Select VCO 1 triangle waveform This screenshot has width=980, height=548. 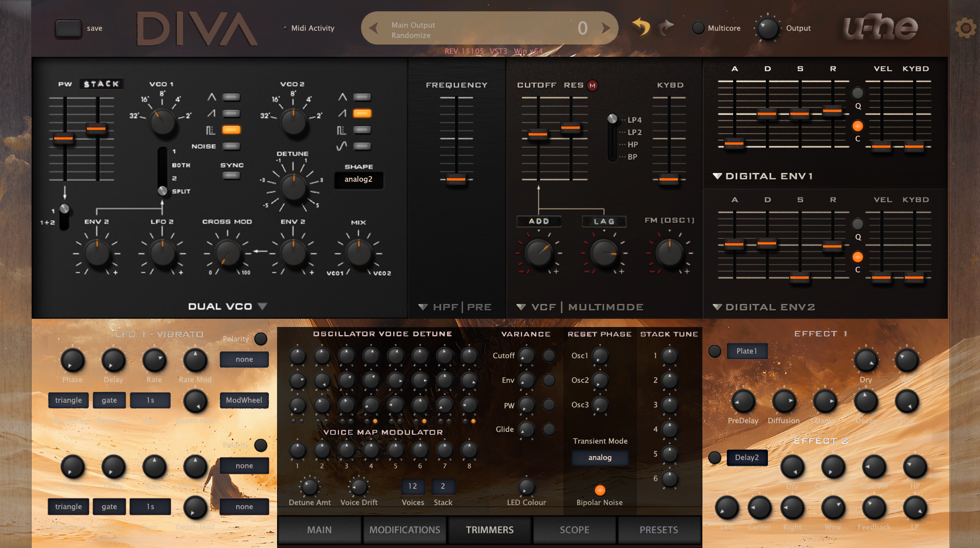pos(231,97)
